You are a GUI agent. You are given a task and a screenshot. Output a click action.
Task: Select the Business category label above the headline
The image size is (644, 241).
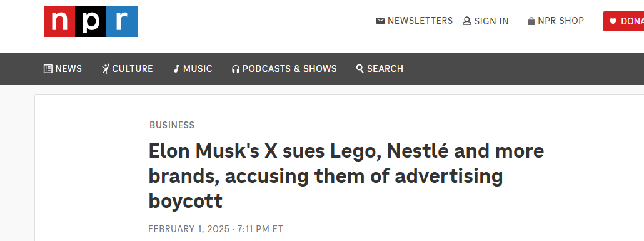pyautogui.click(x=172, y=125)
